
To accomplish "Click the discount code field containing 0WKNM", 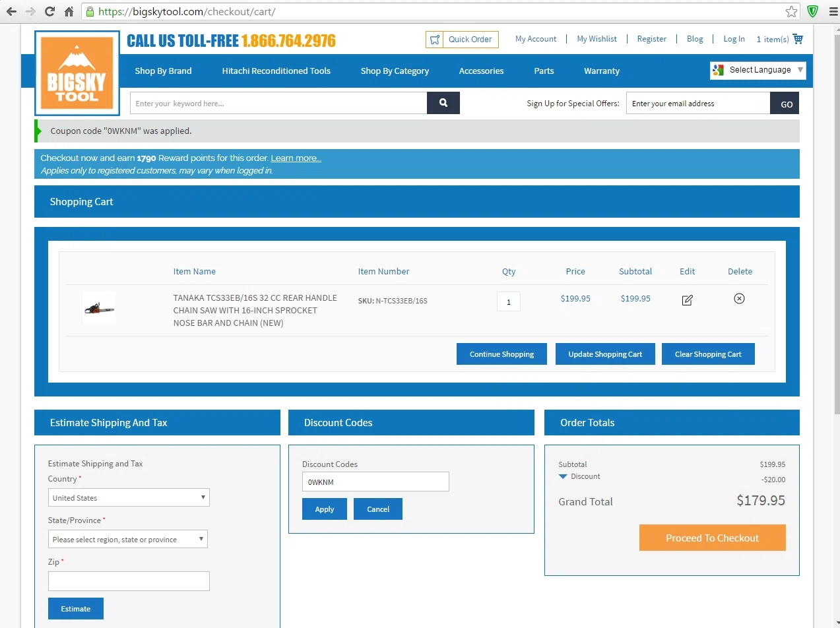I will (375, 482).
